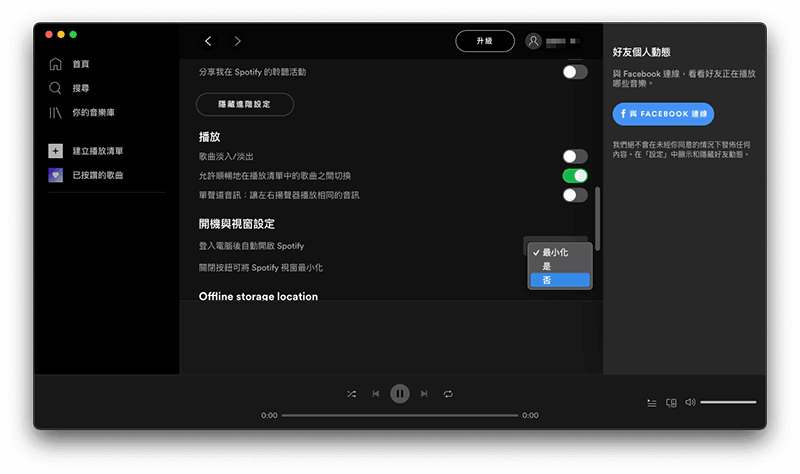
Task: Click 開機與視窗設定 heading
Action: tap(237, 224)
